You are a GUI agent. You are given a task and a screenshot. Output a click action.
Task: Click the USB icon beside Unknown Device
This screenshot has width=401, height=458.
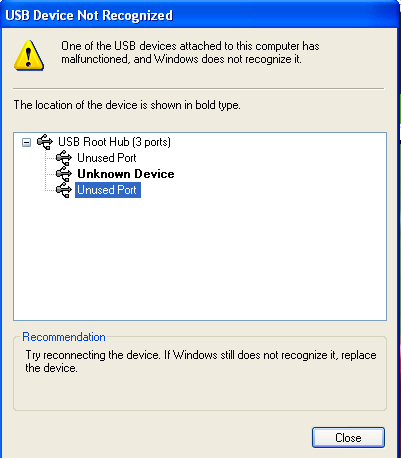coord(64,174)
